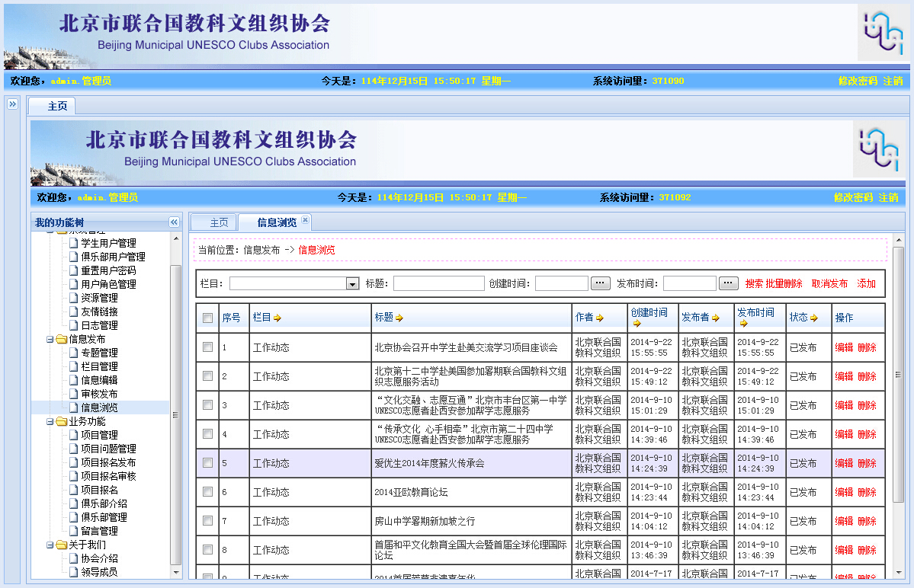914x588 pixels.
Task: Collapse the 我的功能树 panel
Action: (174, 222)
